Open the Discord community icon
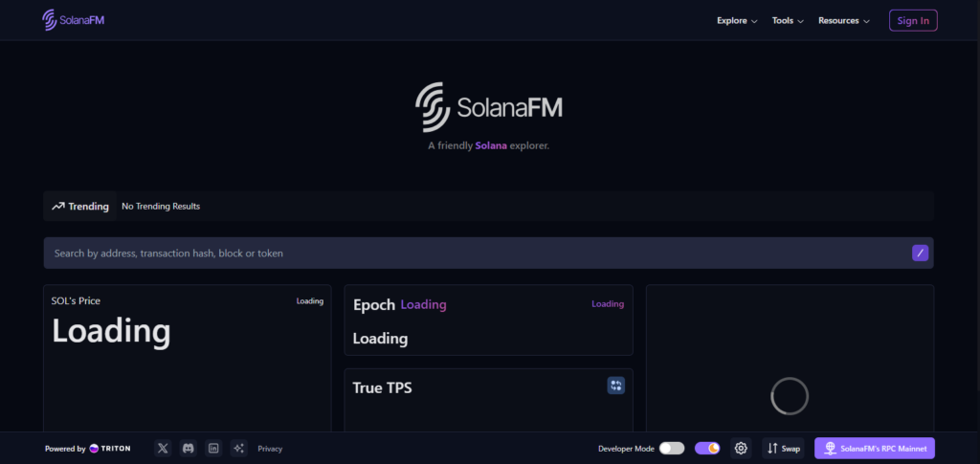 (x=189, y=449)
